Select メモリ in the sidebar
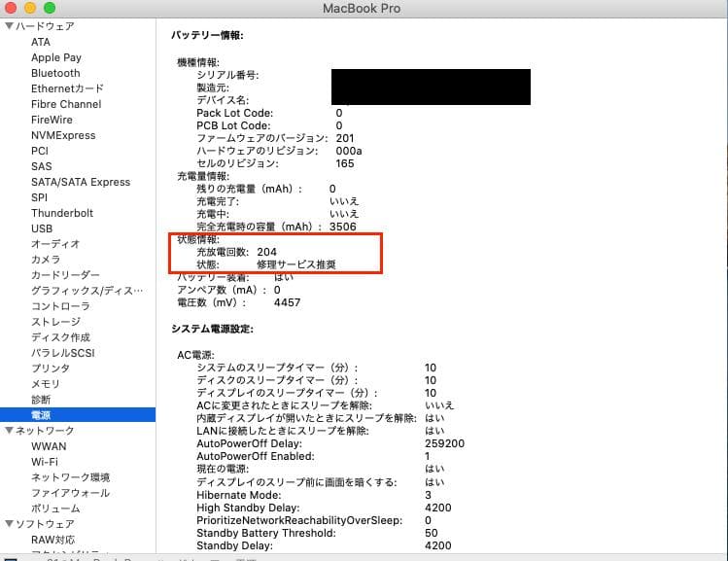Viewport: 728px width, 561px height. tap(45, 384)
